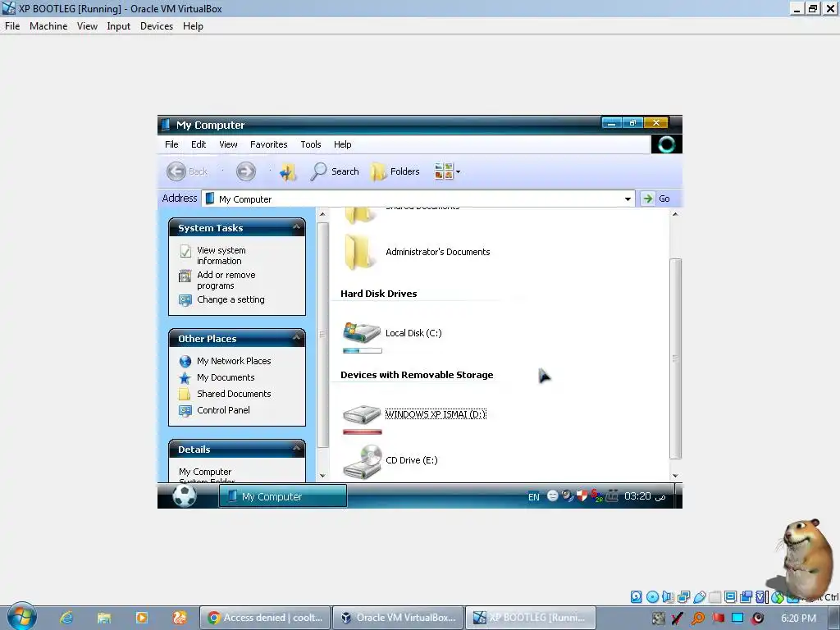
Task: Open the Favorites menu
Action: [268, 144]
